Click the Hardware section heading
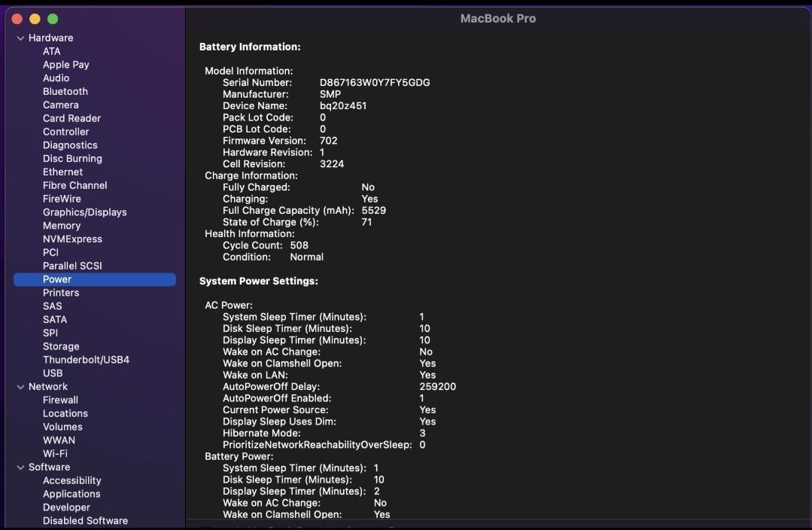This screenshot has height=530, width=812. [50, 38]
